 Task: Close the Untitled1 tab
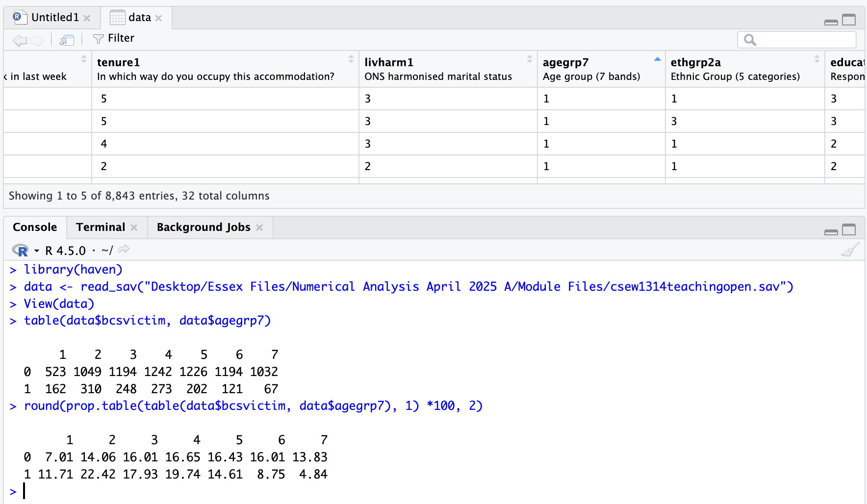coord(87,18)
